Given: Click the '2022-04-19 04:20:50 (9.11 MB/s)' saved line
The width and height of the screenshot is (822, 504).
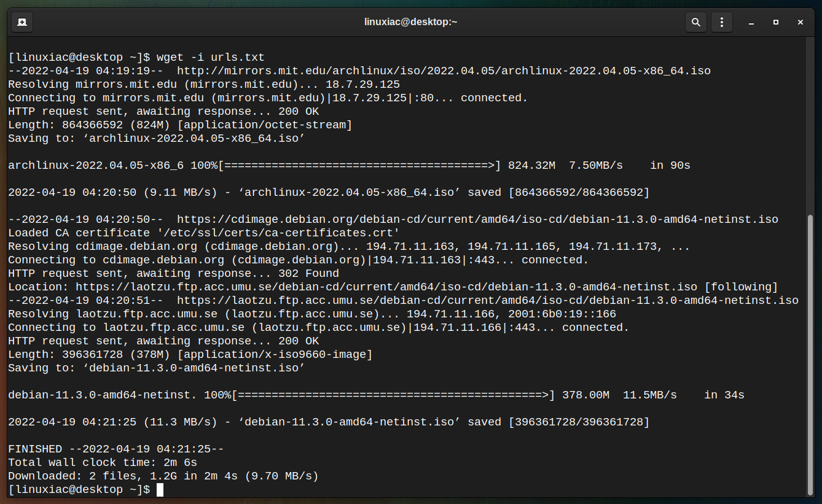Looking at the screenshot, I should tap(329, 192).
